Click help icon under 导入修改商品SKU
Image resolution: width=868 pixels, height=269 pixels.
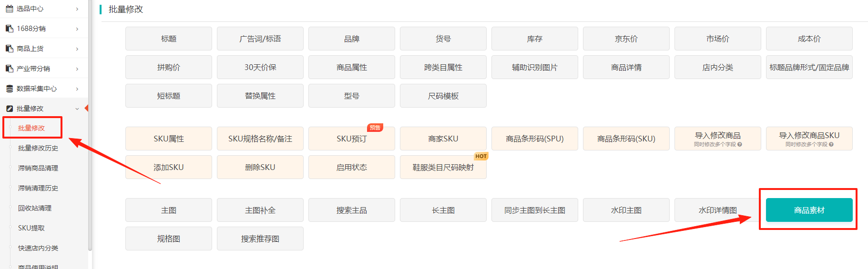pyautogui.click(x=831, y=144)
